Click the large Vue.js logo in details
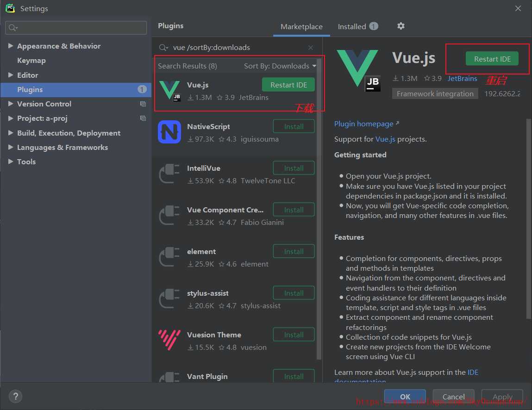The width and height of the screenshot is (532, 410). click(x=358, y=70)
